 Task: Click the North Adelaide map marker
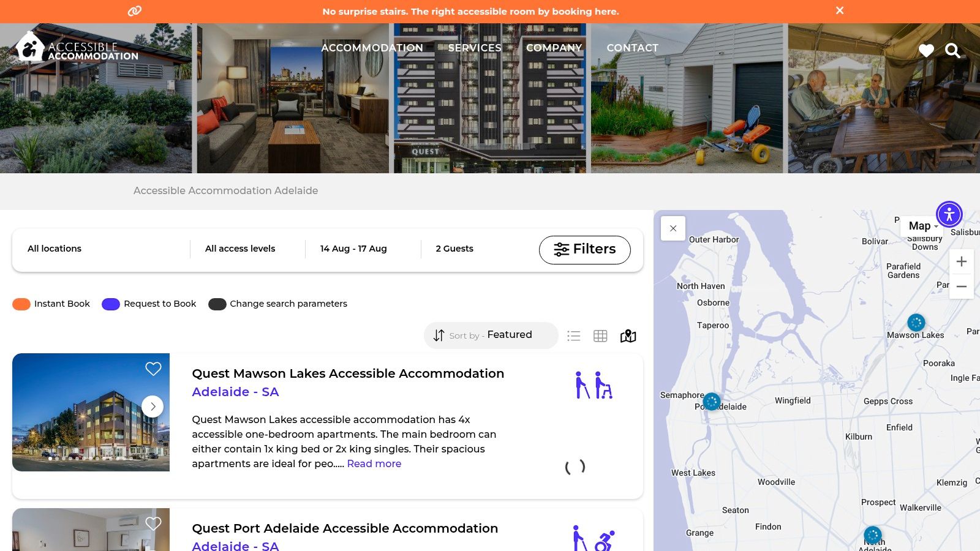click(873, 535)
